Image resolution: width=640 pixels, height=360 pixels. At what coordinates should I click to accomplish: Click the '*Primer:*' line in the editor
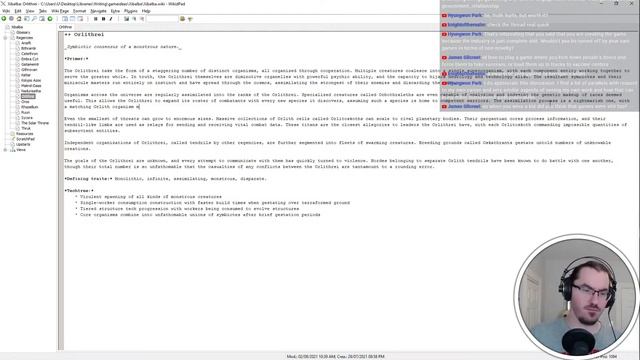[76, 59]
